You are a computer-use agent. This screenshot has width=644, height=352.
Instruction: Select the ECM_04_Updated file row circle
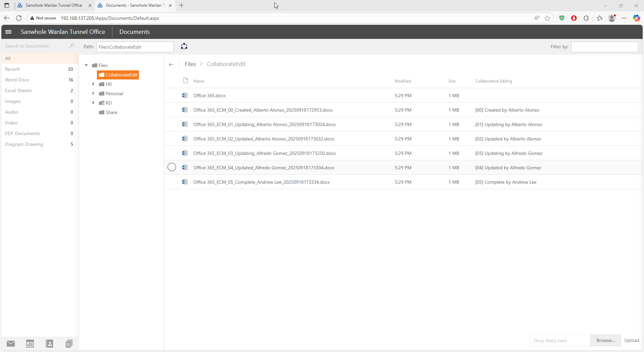[x=171, y=167]
